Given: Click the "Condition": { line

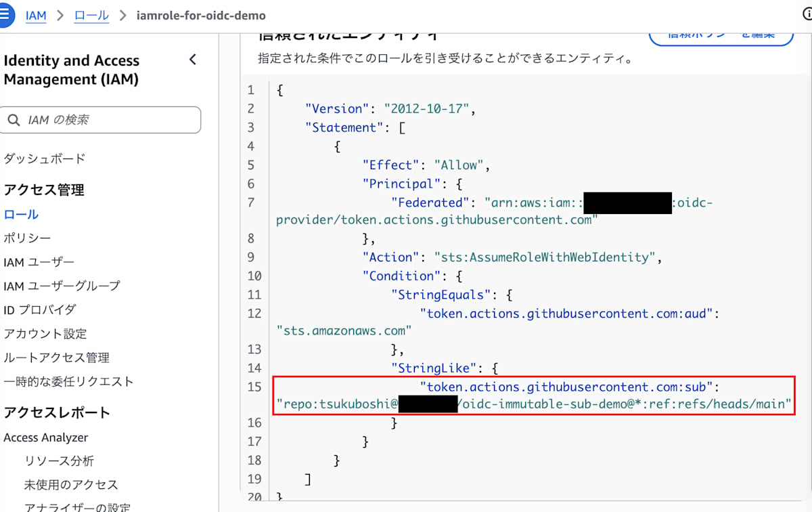Looking at the screenshot, I should click(412, 276).
